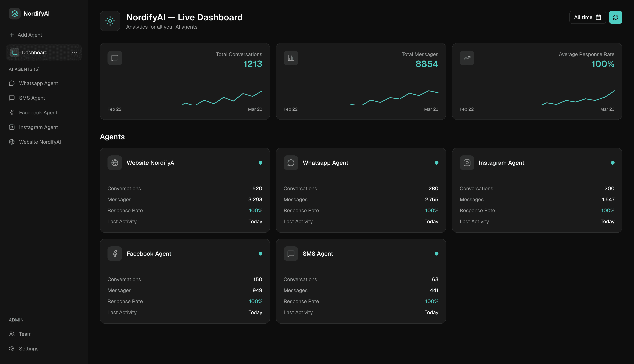Open the Team page

(x=25, y=334)
